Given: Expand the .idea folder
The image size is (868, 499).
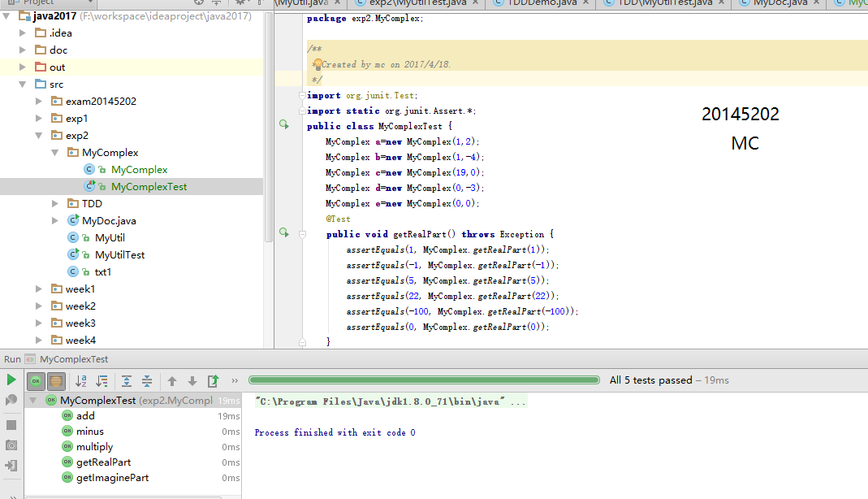Looking at the screenshot, I should click(x=23, y=33).
